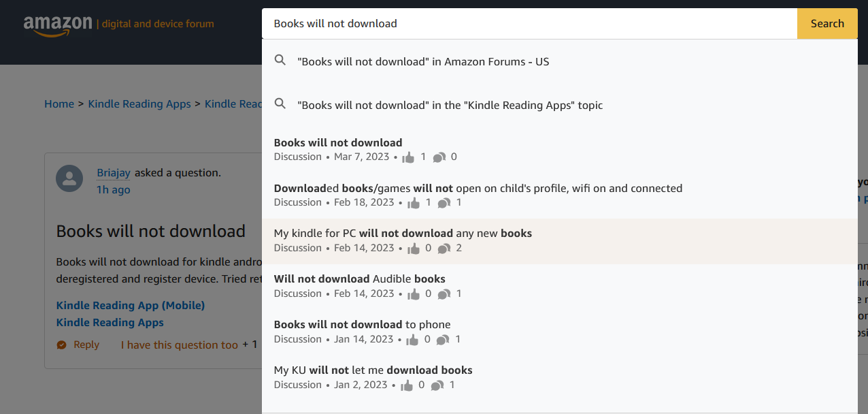The width and height of the screenshot is (868, 414).
Task: Open Briajay's profile link
Action: pyautogui.click(x=114, y=172)
